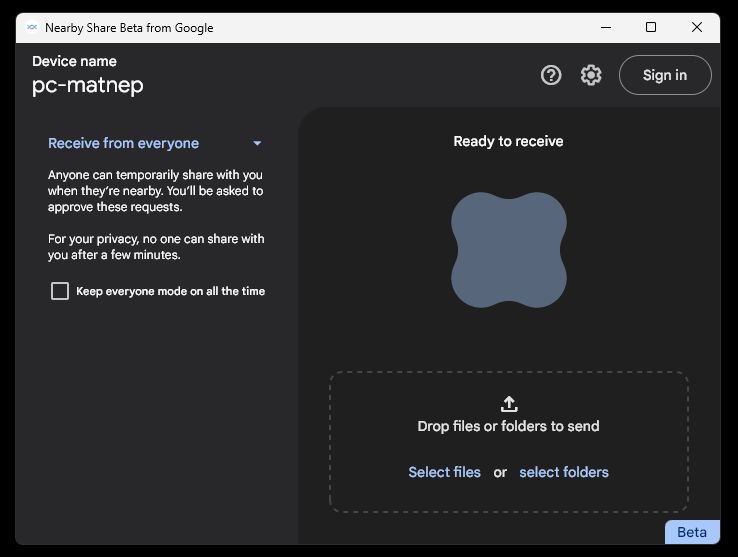Minimize the Nearby Share window
This screenshot has width=738, height=557.
point(606,27)
